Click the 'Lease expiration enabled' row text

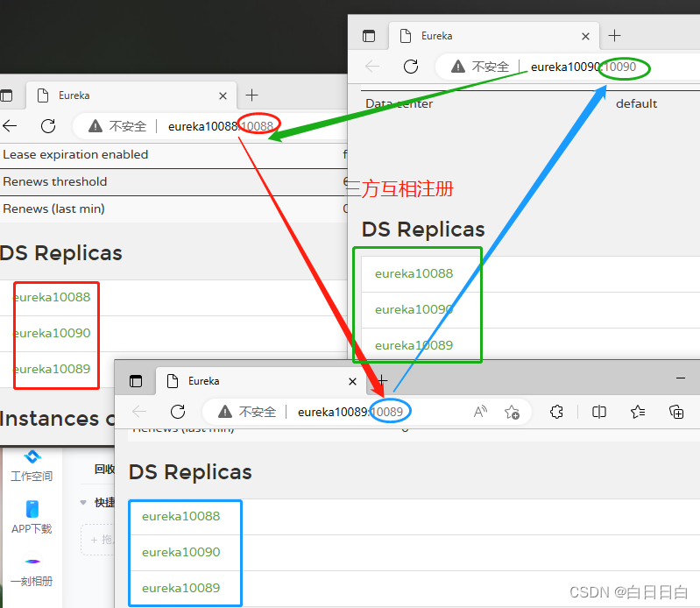[x=75, y=154]
